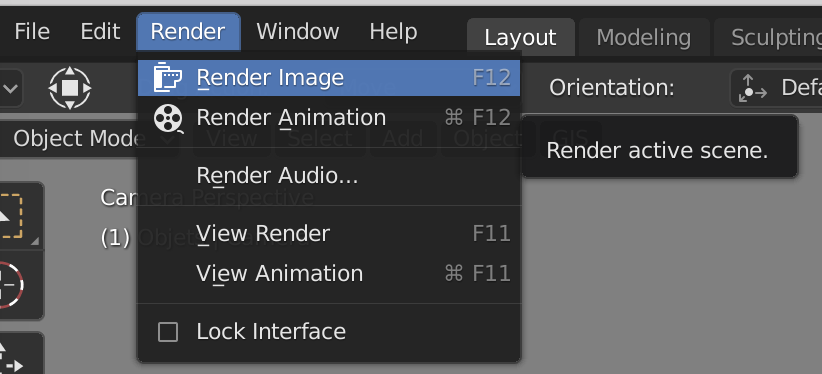Open the File menu
Viewport: 822px width, 374px height.
[x=32, y=32]
